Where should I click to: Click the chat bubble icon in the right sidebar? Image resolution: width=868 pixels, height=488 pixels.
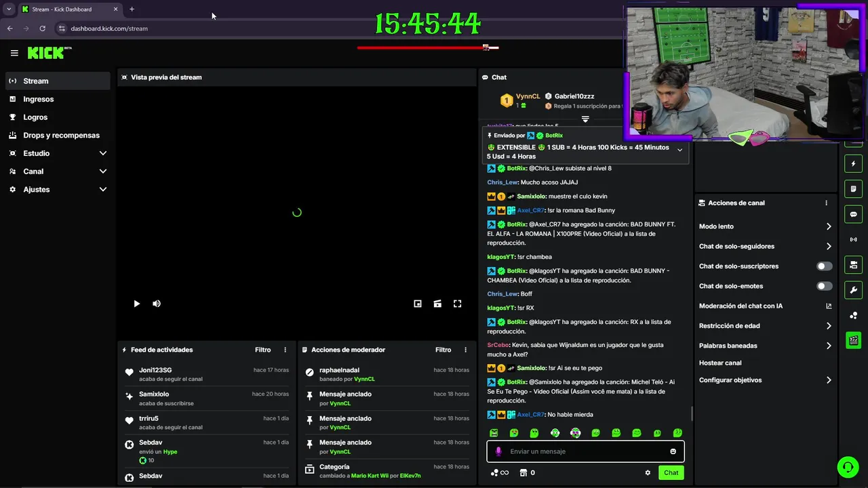pyautogui.click(x=854, y=214)
